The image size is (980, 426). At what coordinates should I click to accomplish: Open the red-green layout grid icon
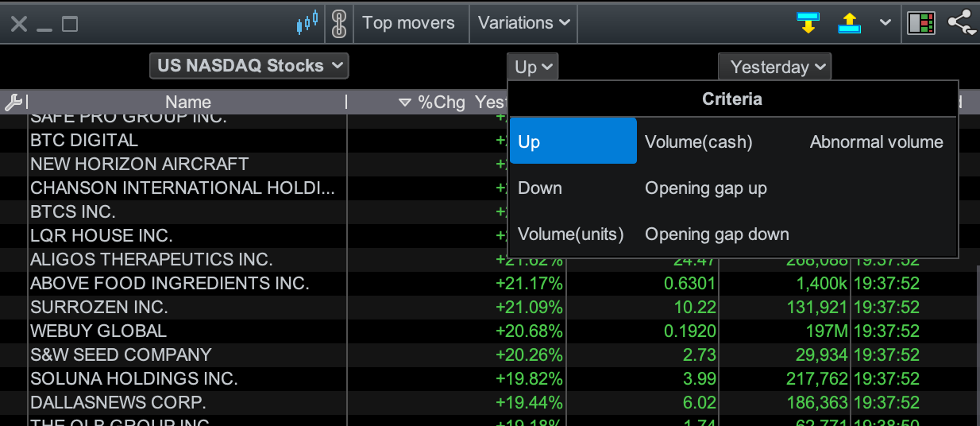(x=921, y=23)
